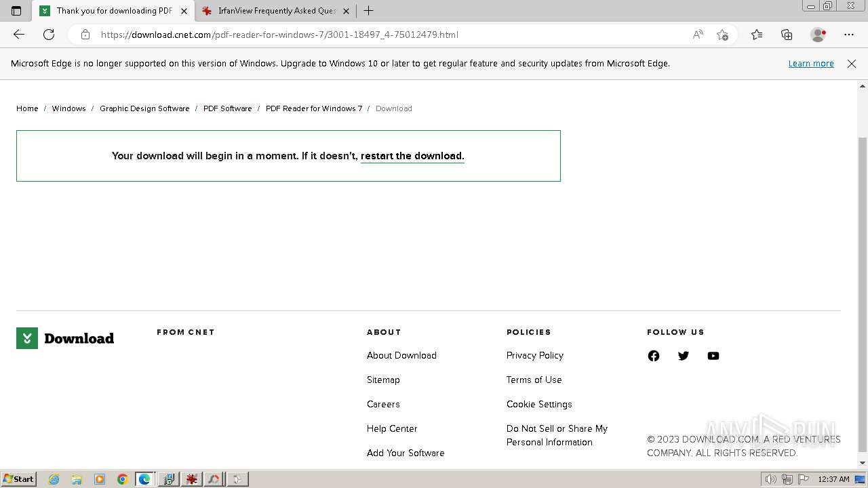868x488 pixels.
Task: View site information via lock icon
Action: (x=85, y=35)
